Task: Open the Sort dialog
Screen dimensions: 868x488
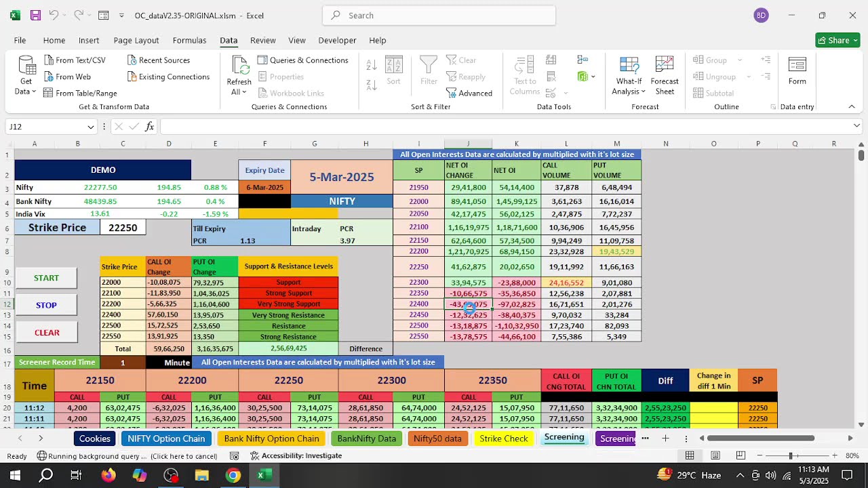Action: tap(394, 71)
